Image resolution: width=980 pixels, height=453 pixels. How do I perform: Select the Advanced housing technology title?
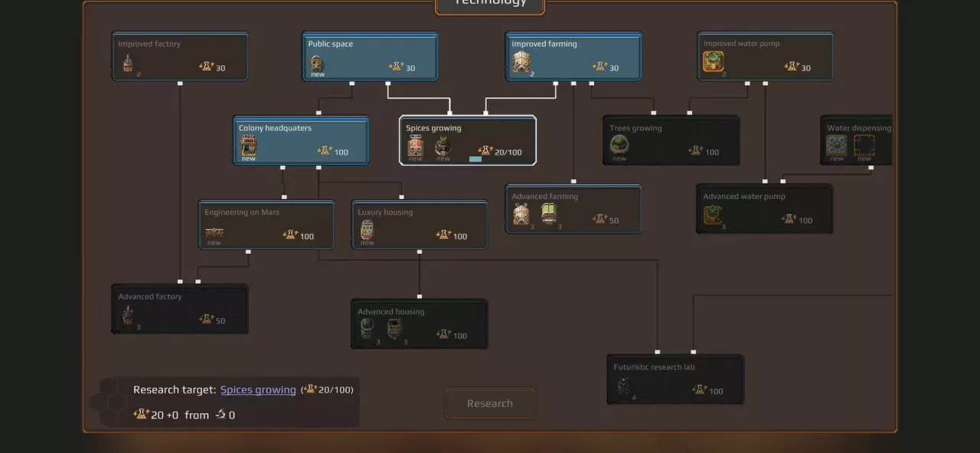(x=390, y=312)
